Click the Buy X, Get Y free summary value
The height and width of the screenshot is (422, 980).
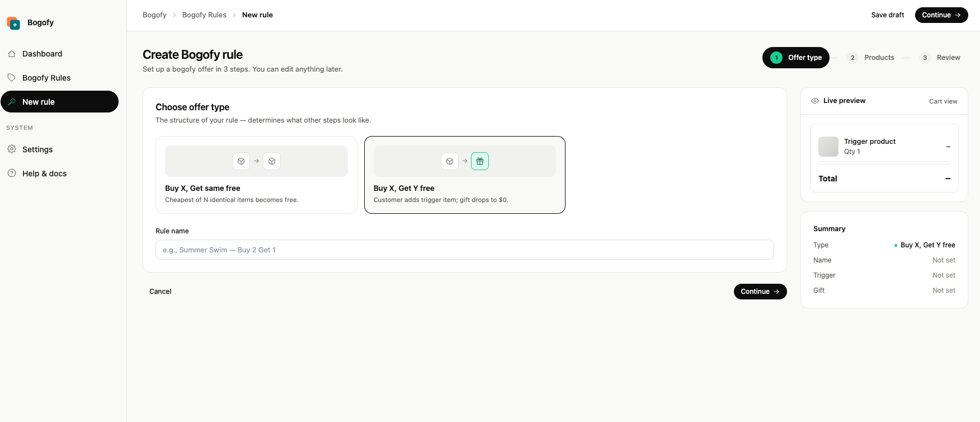click(928, 245)
